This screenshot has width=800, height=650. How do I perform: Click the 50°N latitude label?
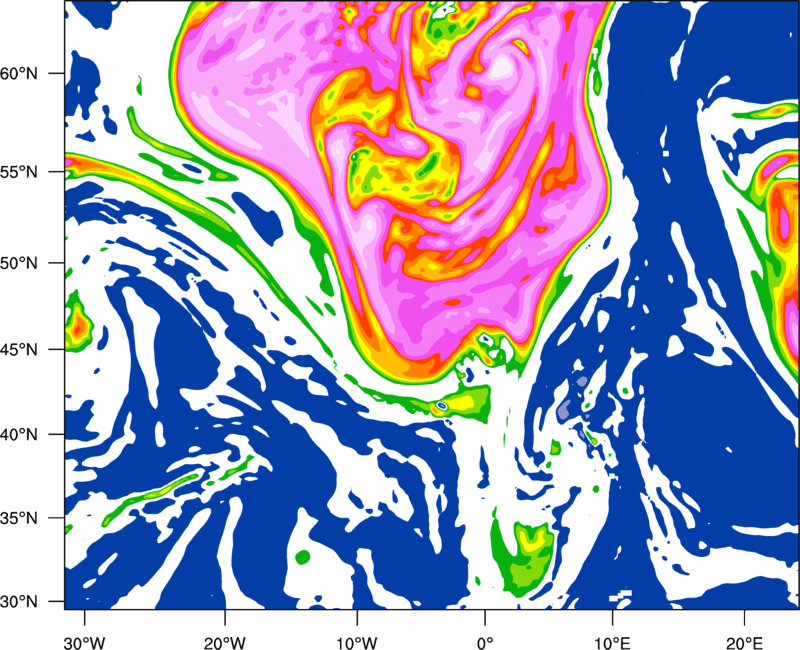point(19,264)
